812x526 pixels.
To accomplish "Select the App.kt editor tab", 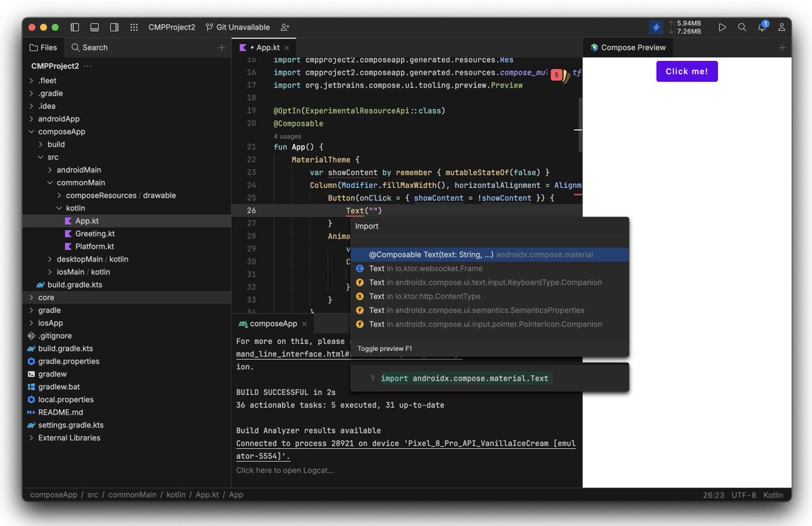I will (265, 47).
